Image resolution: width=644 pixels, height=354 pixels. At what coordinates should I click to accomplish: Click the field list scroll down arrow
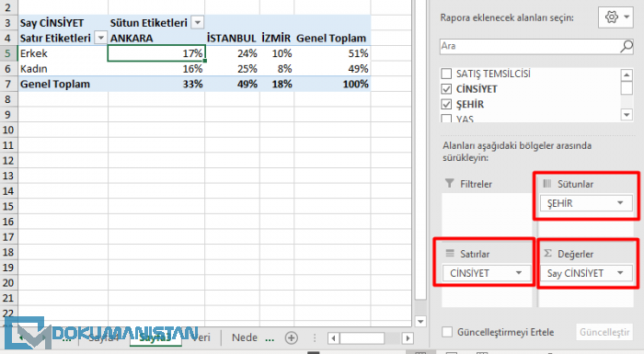(x=627, y=115)
